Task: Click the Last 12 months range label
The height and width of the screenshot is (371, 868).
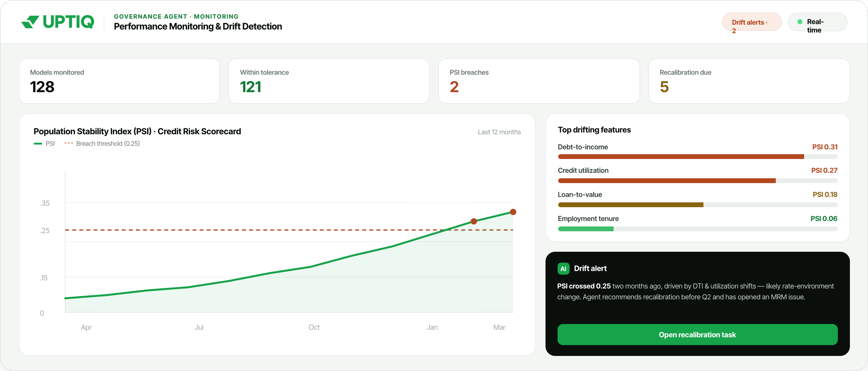Action: pyautogui.click(x=499, y=132)
